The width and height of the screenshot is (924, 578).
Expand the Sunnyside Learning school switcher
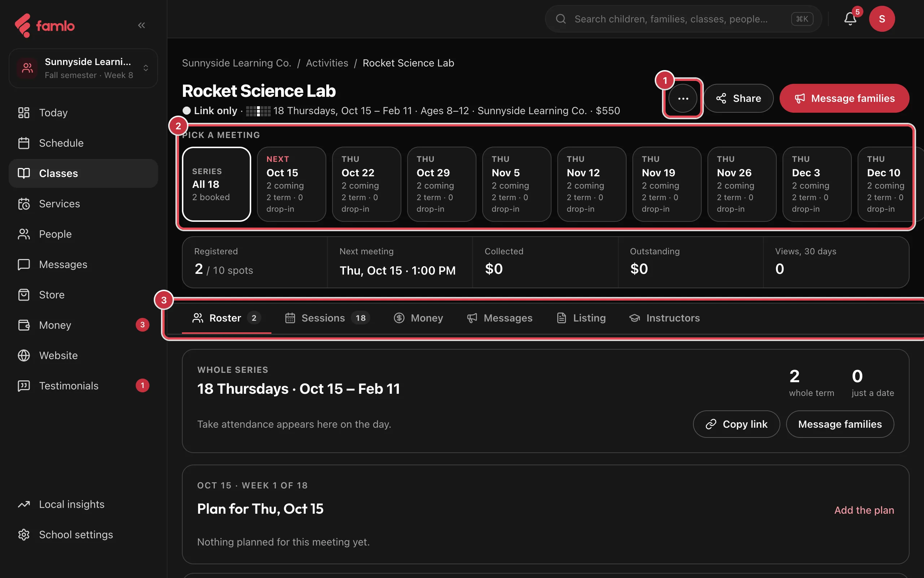coord(83,68)
